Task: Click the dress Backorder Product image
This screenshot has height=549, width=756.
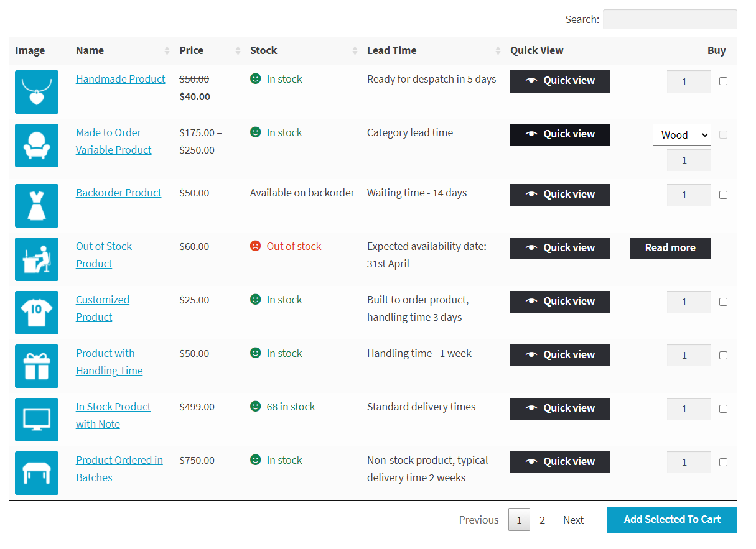Action: click(x=37, y=206)
